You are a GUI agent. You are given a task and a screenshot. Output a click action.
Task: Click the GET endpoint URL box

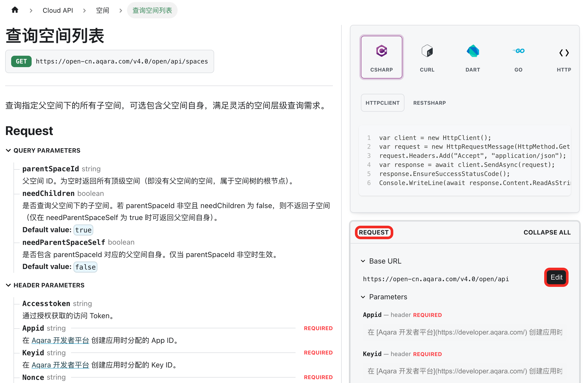[x=110, y=61]
